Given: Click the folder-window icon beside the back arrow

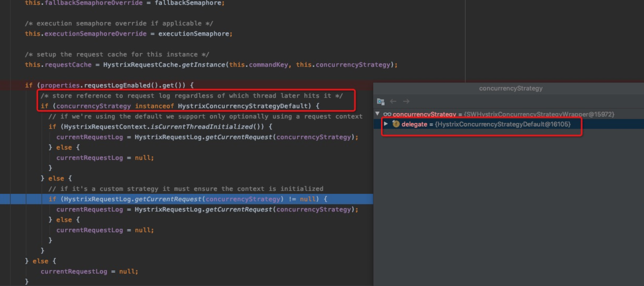Looking at the screenshot, I should coord(381,101).
